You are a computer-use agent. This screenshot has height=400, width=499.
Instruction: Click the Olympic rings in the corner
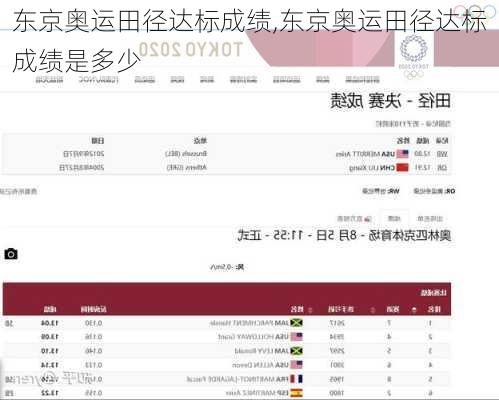475,12
